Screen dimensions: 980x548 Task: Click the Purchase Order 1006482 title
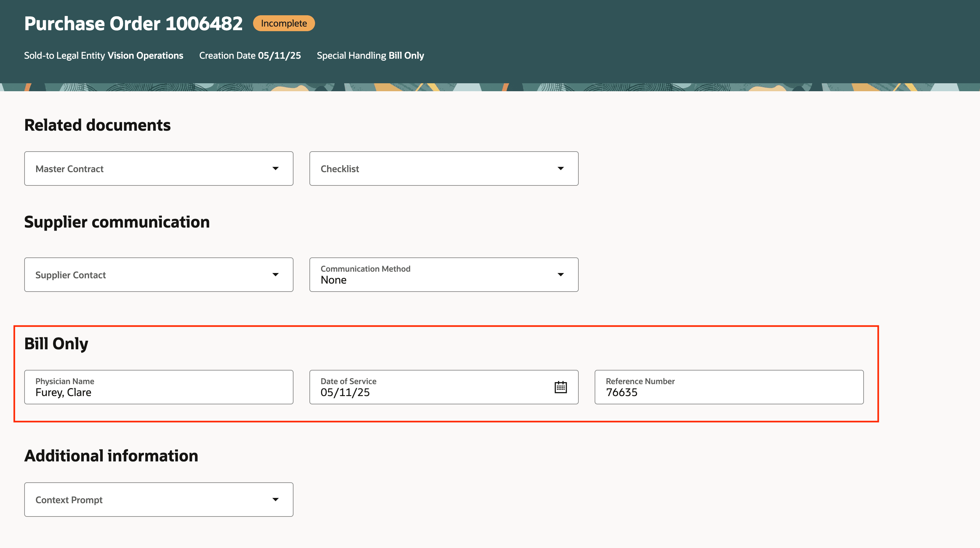(133, 23)
